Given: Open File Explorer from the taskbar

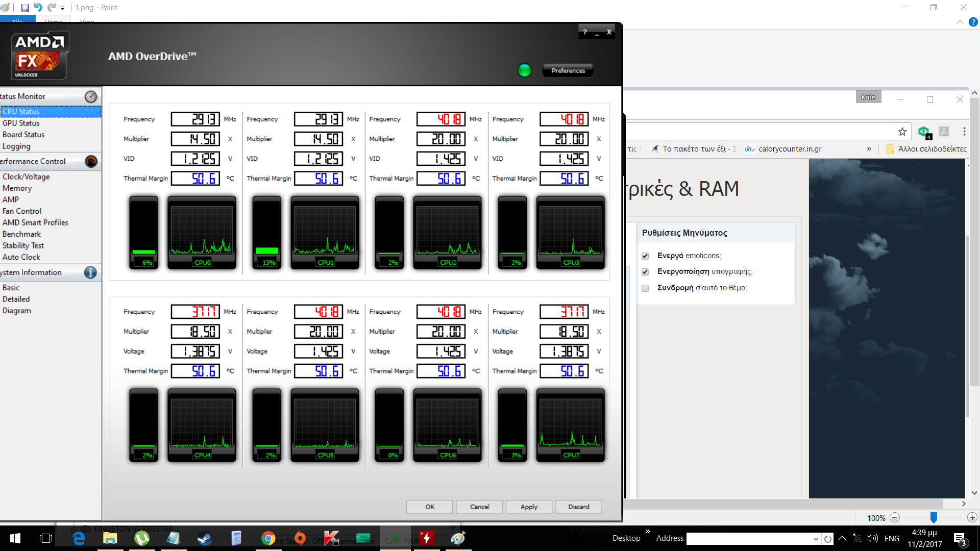Looking at the screenshot, I should point(110,538).
